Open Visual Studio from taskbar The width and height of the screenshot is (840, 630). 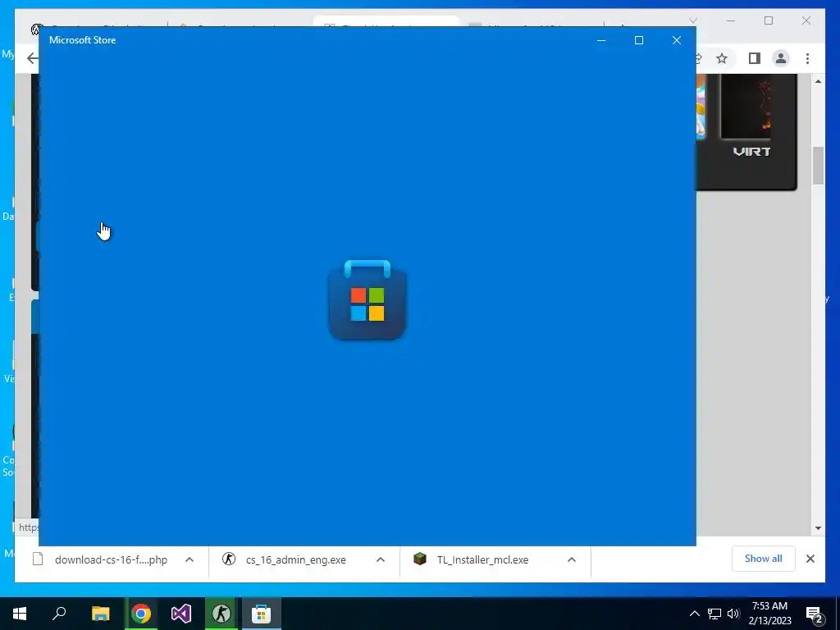point(181,614)
